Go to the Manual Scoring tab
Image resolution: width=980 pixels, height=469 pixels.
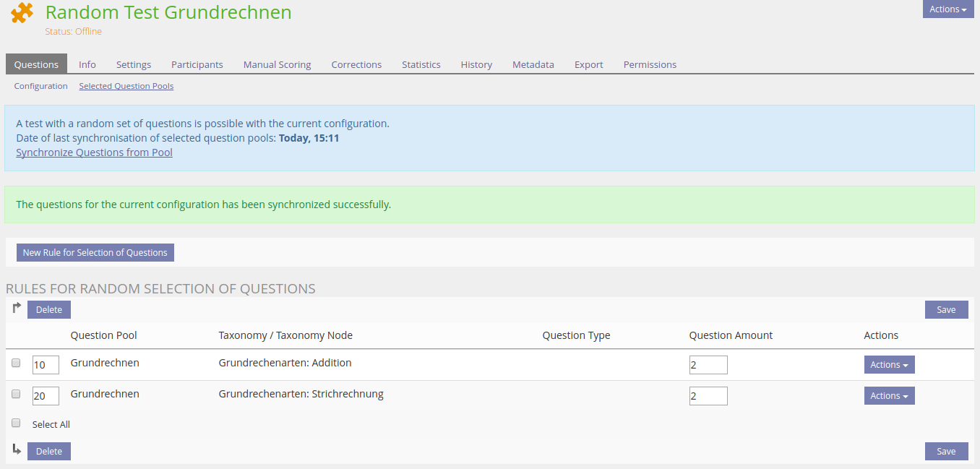(277, 64)
